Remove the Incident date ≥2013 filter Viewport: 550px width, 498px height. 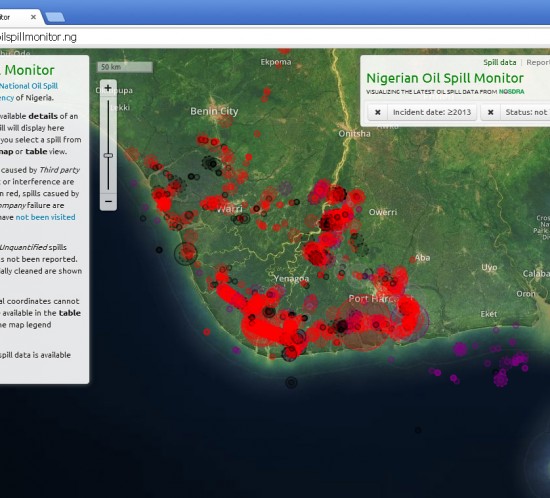377,112
